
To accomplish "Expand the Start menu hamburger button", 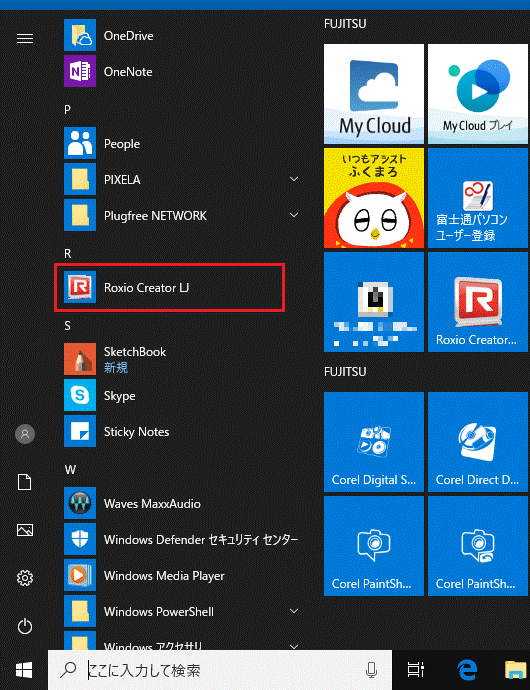I will point(25,39).
